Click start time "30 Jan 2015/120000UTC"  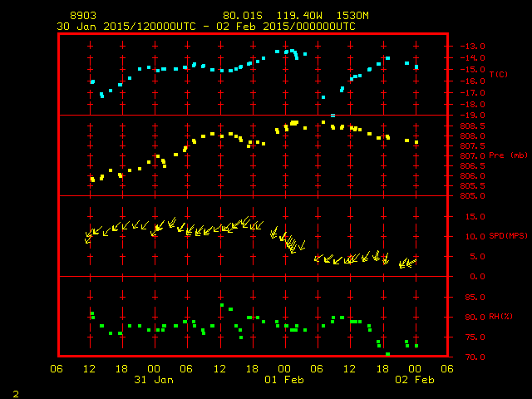pyautogui.click(x=126, y=27)
